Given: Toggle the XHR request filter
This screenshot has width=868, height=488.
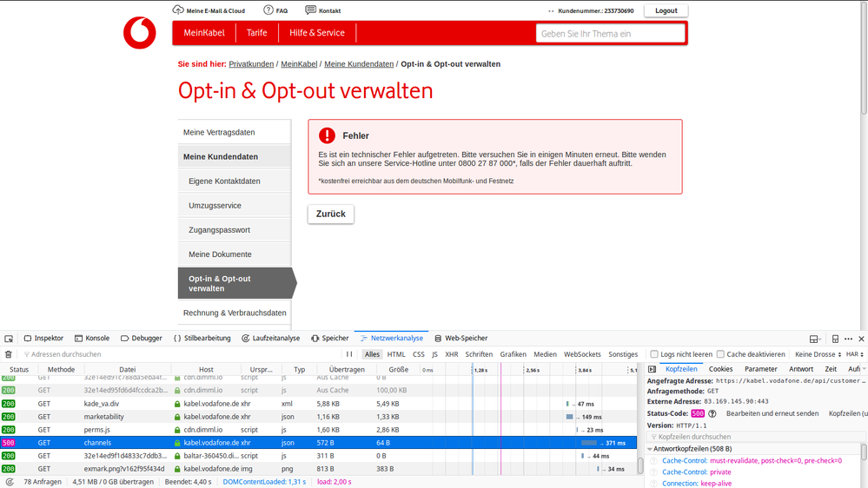Looking at the screenshot, I should (x=452, y=354).
